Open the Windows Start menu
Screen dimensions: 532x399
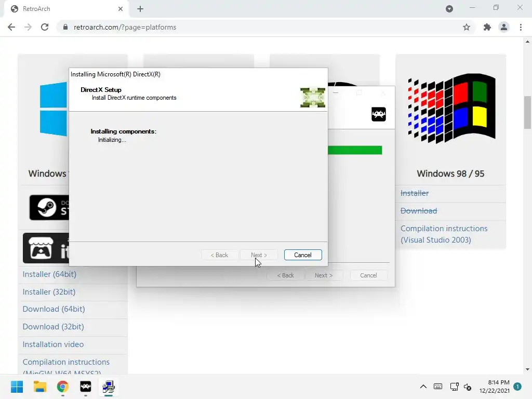point(17,387)
